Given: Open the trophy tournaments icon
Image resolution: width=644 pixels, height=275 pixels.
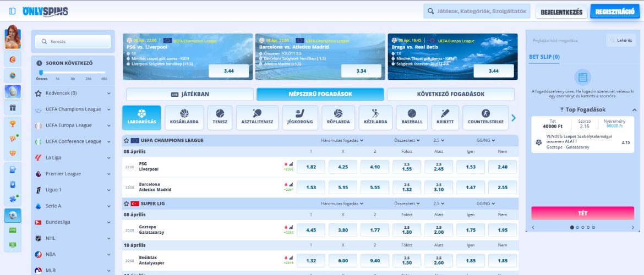Looking at the screenshot, I should [x=13, y=124].
